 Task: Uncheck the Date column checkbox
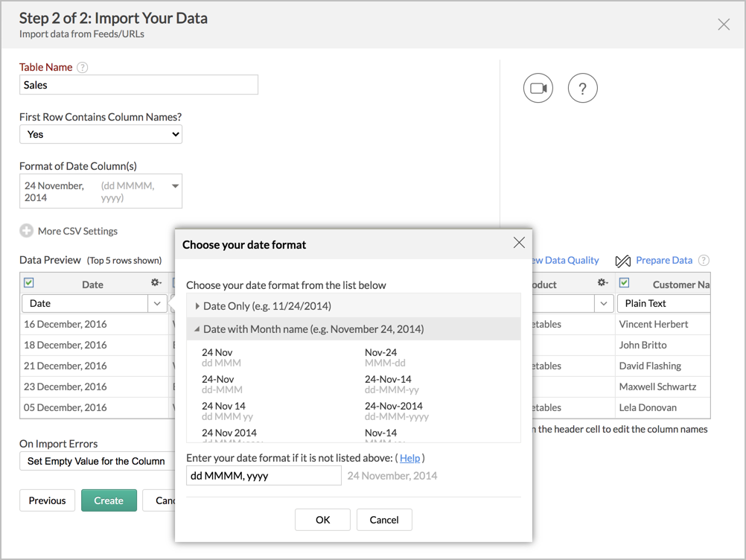(x=28, y=283)
